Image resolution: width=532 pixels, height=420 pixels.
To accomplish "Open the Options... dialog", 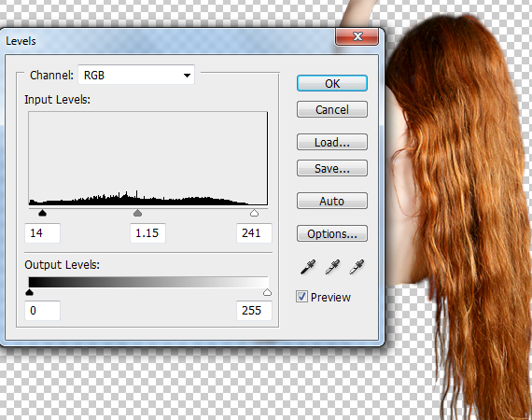I will point(332,233).
